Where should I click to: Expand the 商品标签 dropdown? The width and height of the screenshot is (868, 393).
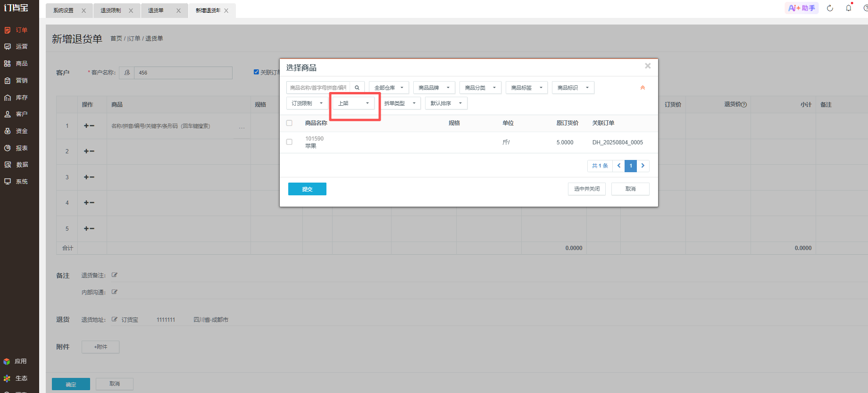(526, 88)
